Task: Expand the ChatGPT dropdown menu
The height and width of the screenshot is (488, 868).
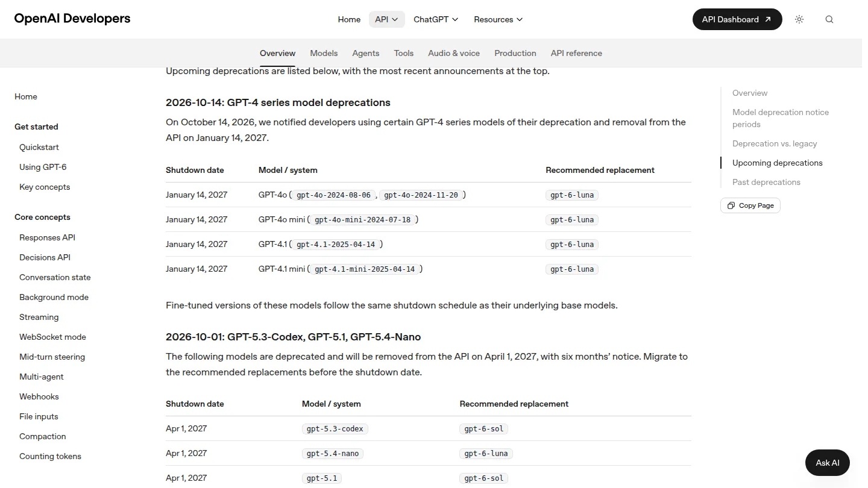Action: (436, 19)
